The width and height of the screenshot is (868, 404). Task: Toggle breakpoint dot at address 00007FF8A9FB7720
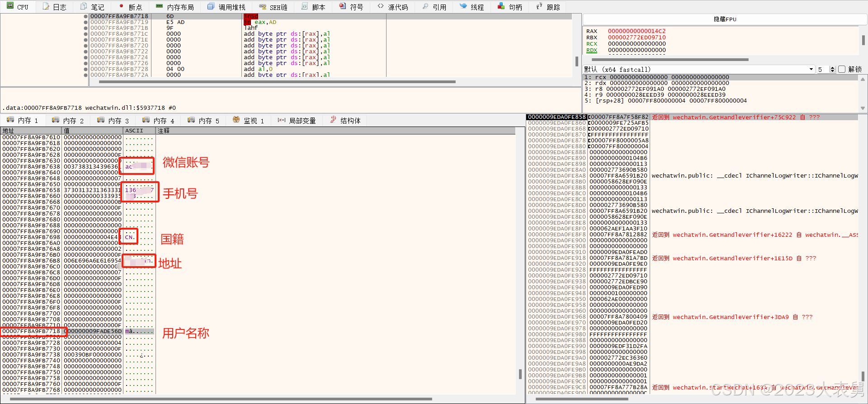(x=86, y=46)
